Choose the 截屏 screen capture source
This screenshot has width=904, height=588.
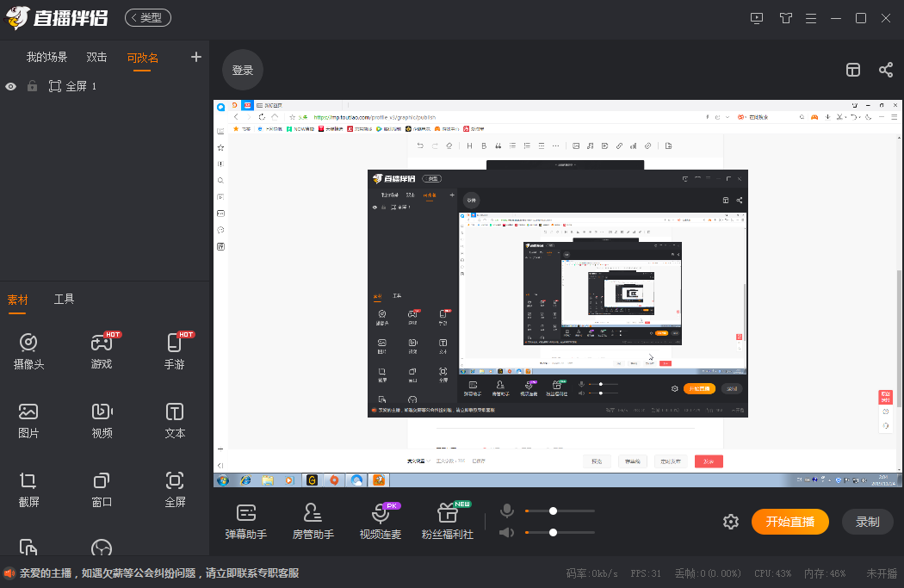point(28,489)
